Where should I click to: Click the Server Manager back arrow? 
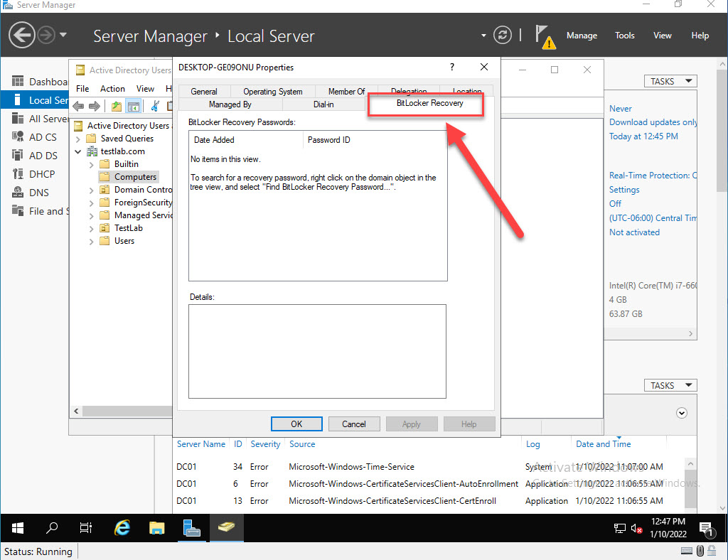(x=22, y=35)
